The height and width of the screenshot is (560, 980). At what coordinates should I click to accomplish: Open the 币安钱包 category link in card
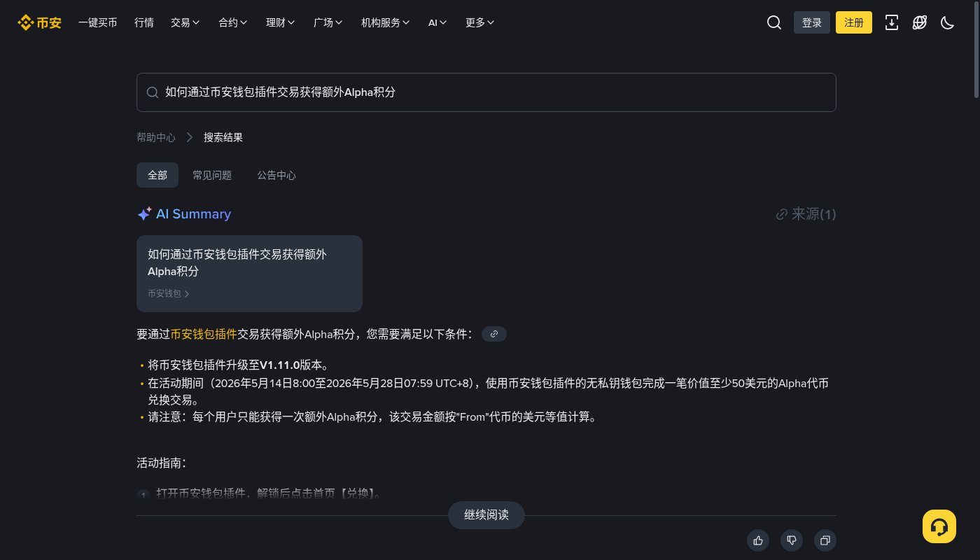coord(169,293)
